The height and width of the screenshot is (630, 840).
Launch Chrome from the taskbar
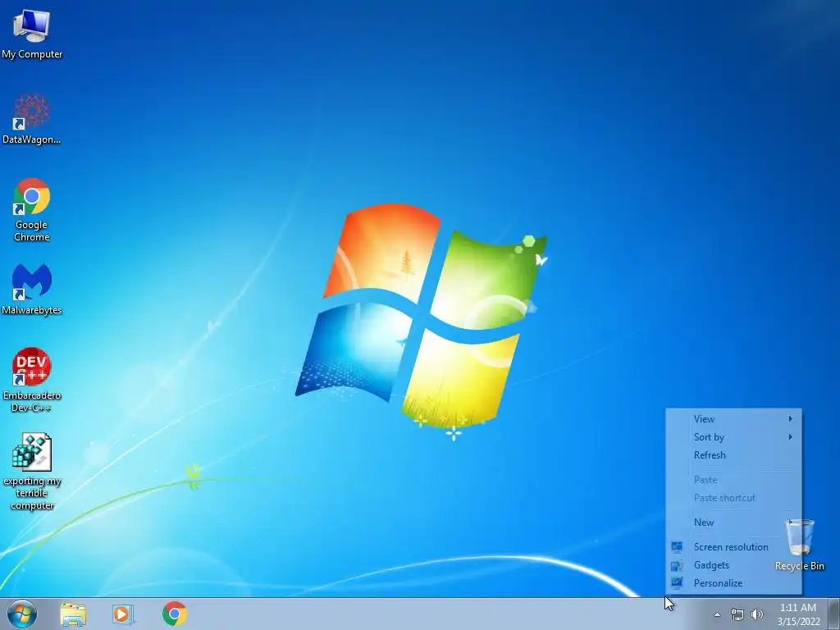click(x=175, y=614)
